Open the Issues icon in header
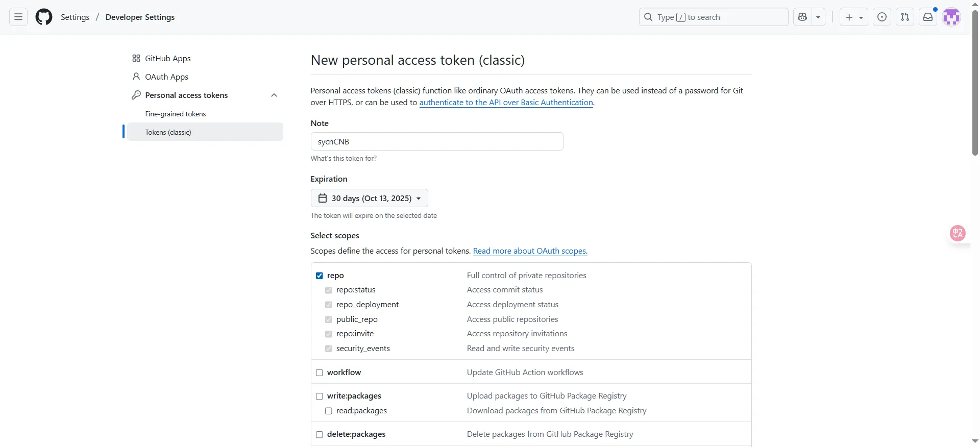 click(x=882, y=17)
